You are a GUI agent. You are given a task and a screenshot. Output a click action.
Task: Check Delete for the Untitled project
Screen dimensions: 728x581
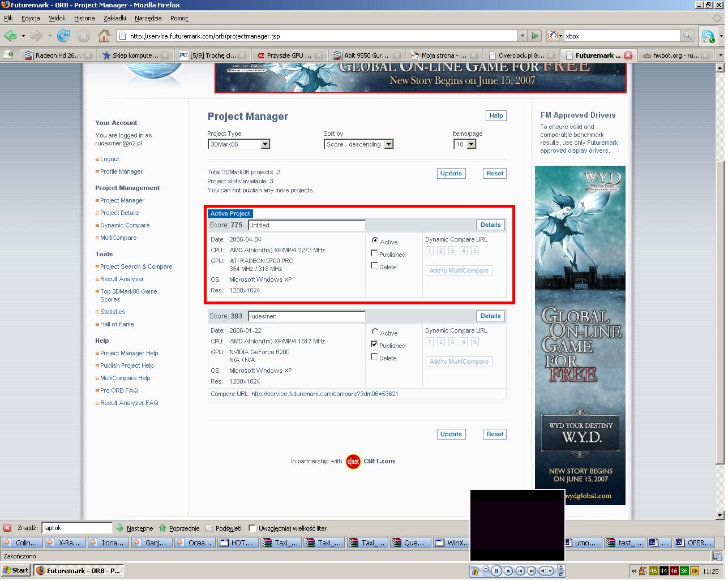[x=374, y=265]
